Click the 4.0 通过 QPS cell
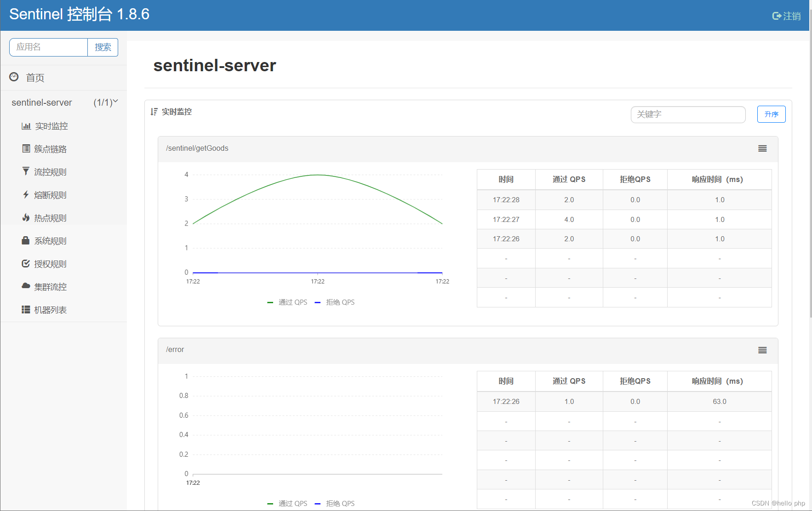The height and width of the screenshot is (511, 812). click(569, 220)
